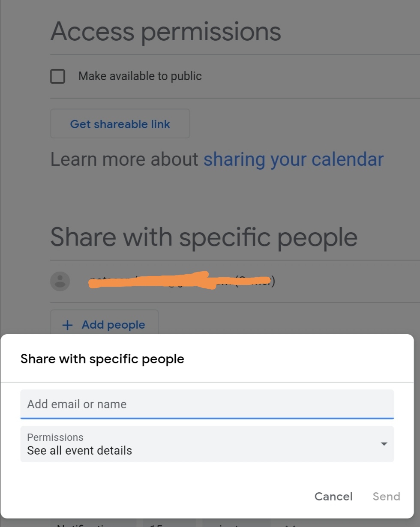Open the 'sharing your calendar' help link
Image resolution: width=420 pixels, height=527 pixels.
click(293, 160)
